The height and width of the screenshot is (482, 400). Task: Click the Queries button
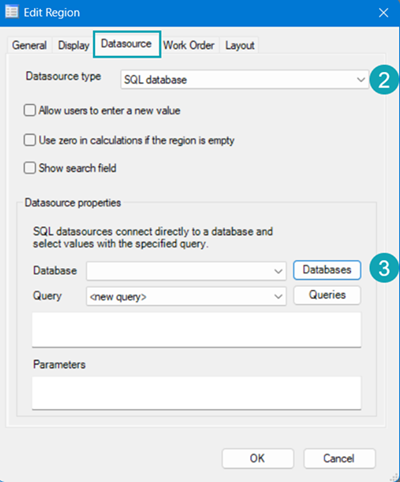[327, 295]
